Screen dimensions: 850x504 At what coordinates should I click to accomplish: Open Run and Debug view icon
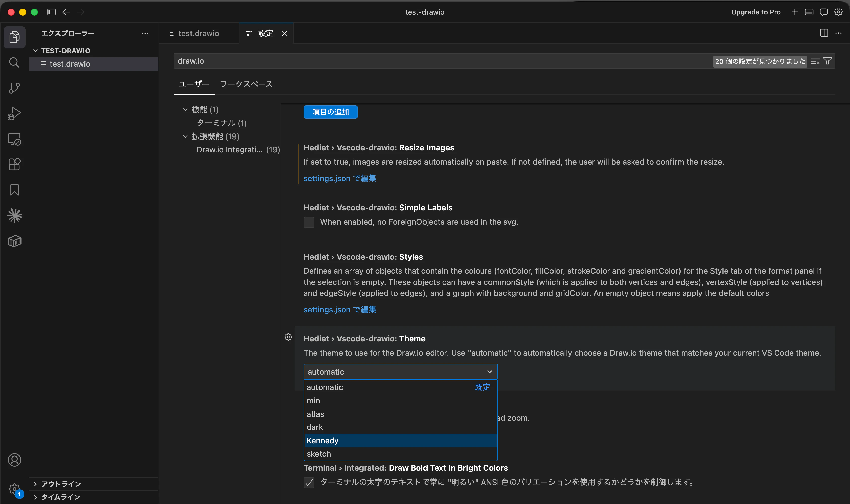point(14,113)
